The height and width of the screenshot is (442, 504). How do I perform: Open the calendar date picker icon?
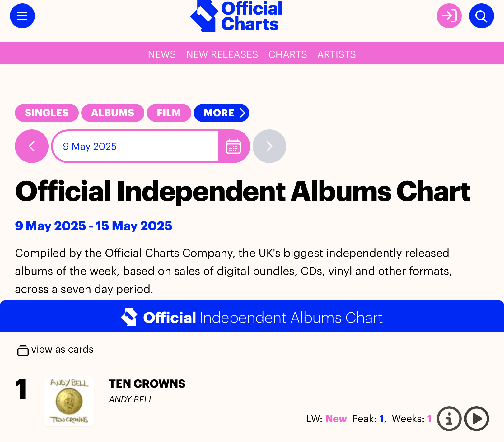tap(234, 146)
